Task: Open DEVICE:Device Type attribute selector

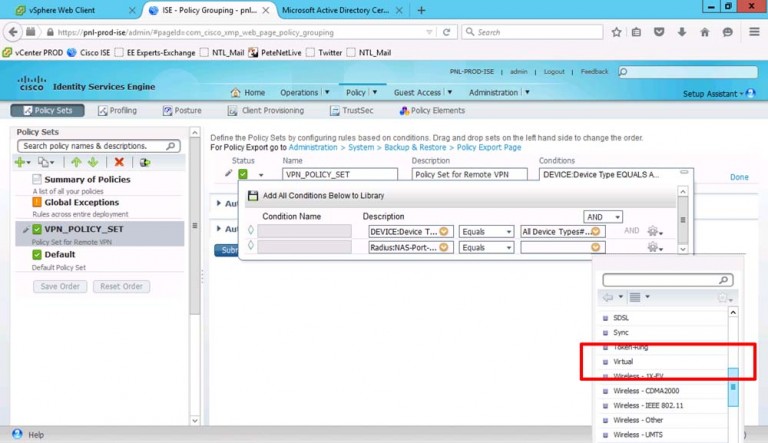Action: [444, 231]
